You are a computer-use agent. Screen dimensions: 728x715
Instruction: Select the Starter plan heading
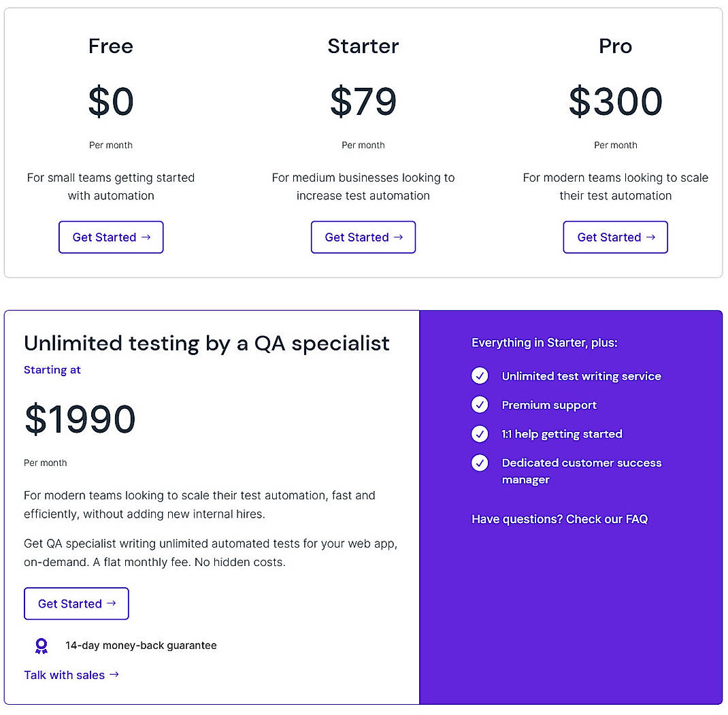point(363,46)
